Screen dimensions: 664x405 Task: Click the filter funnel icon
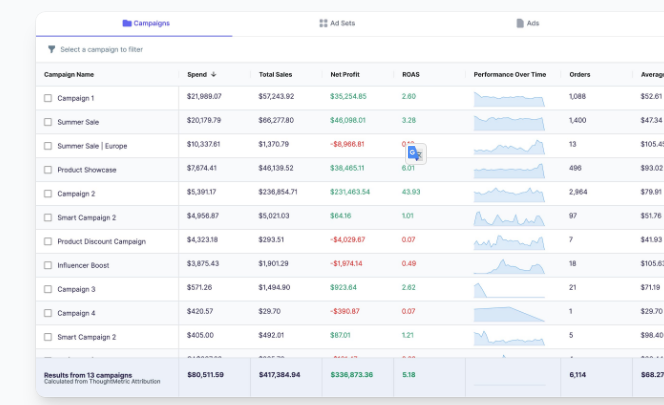(x=51, y=49)
